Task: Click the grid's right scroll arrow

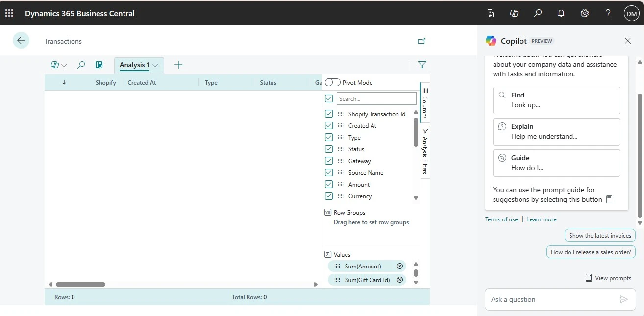Action: (316, 284)
